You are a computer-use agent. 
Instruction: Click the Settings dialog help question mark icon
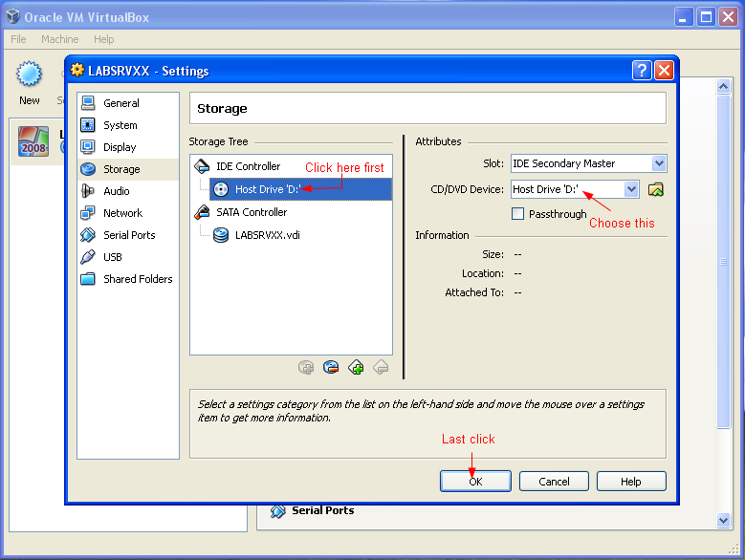[642, 71]
